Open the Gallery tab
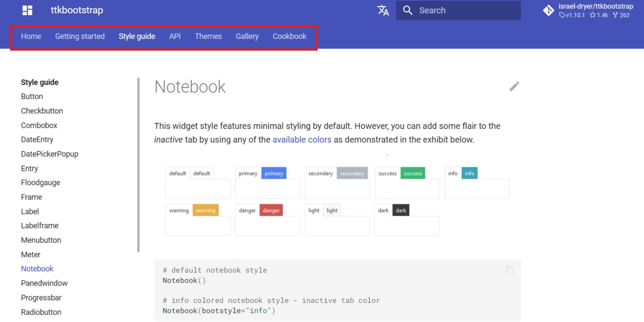The image size is (644, 322). [x=247, y=36]
